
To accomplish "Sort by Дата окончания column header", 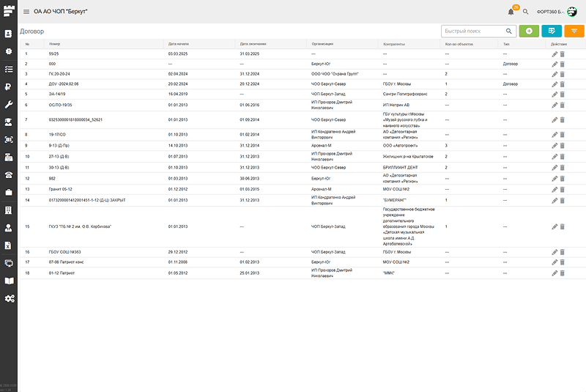I will (x=253, y=44).
